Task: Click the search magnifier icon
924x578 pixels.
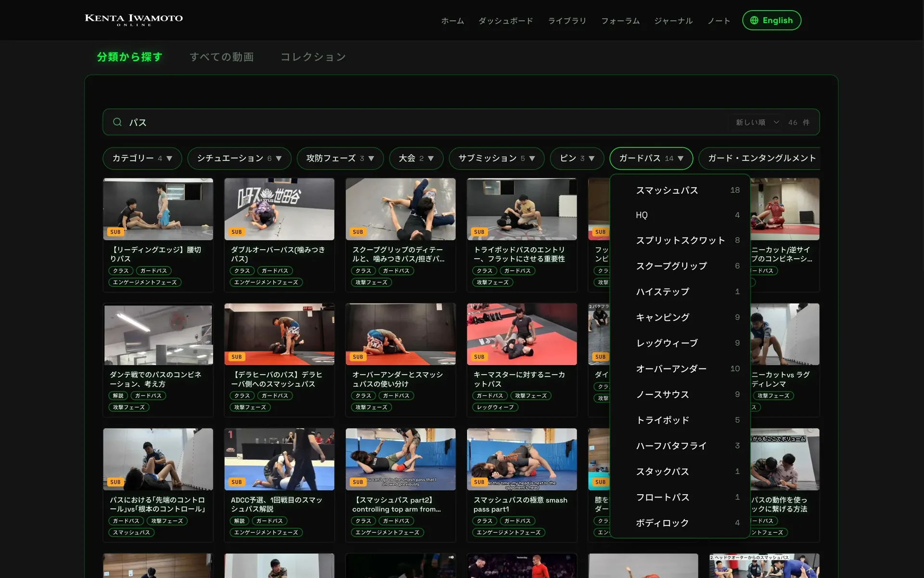Action: tap(117, 122)
